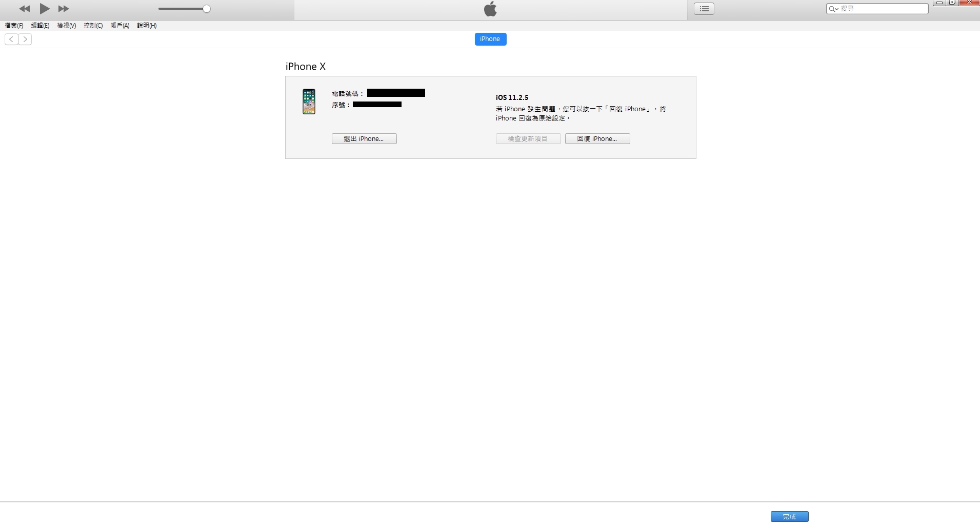Image resolution: width=980 pixels, height=526 pixels.
Task: Minimize the iTunes window
Action: coord(939,3)
